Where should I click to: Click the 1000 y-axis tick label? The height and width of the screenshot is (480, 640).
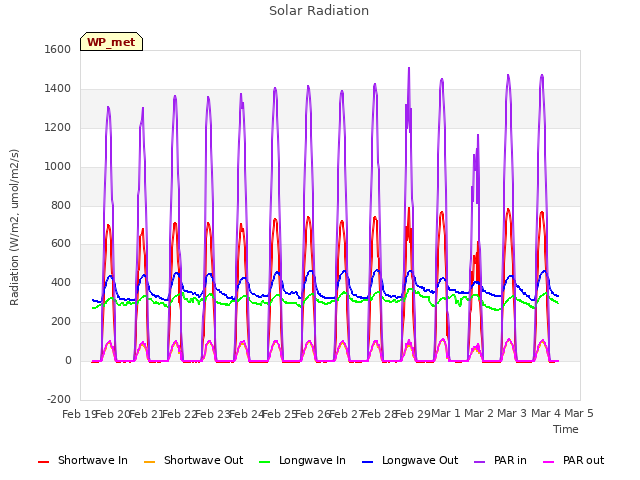(x=58, y=167)
